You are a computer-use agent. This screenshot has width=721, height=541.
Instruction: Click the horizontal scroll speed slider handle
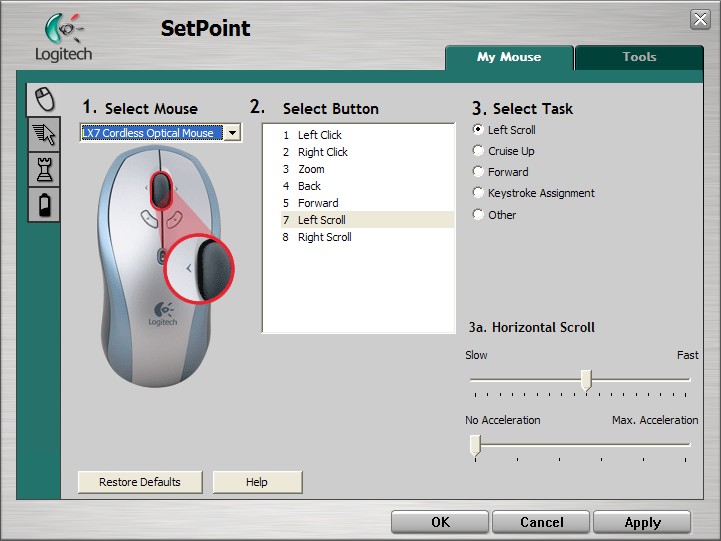(x=586, y=380)
